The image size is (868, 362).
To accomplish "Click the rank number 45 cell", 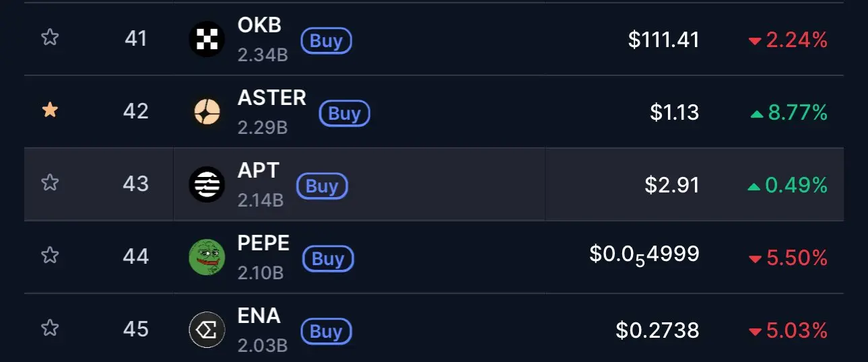I will click(136, 329).
